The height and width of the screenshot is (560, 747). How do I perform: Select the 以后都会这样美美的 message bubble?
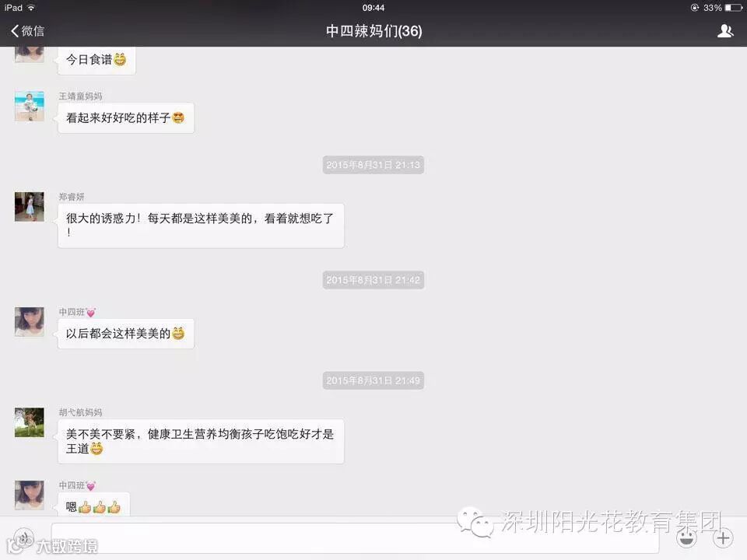[x=126, y=334]
